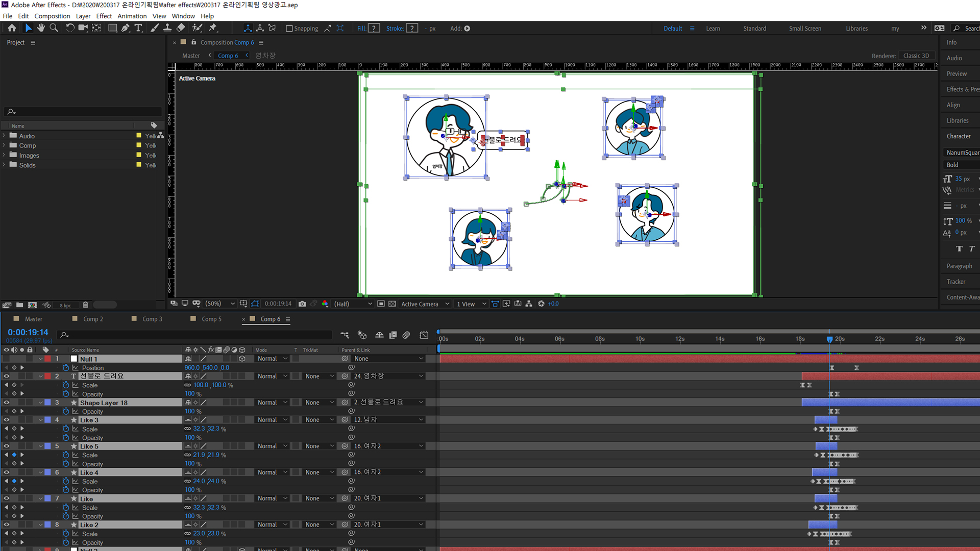
Task: Select the Zoom tool
Action: point(54,28)
